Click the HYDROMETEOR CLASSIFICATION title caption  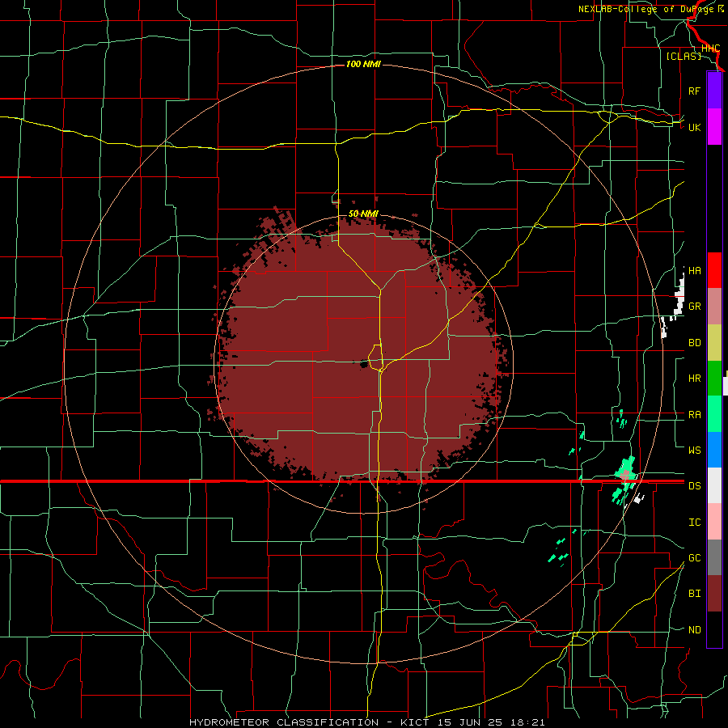pos(366,722)
